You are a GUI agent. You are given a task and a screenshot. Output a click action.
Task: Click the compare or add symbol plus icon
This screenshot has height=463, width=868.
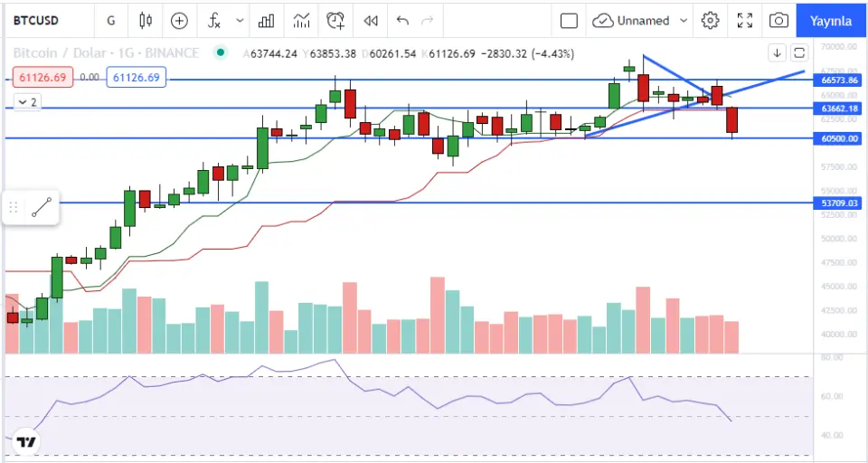coord(180,20)
